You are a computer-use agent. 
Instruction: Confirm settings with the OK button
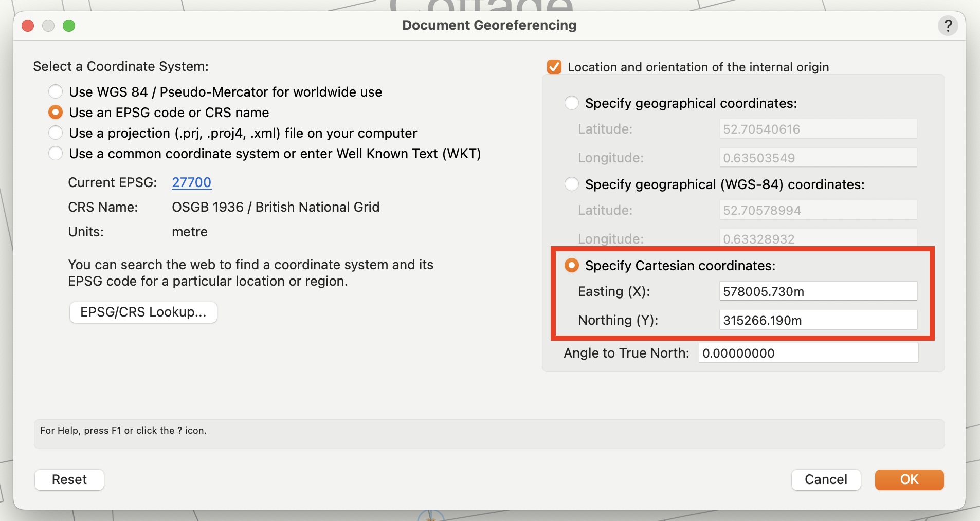(x=909, y=479)
